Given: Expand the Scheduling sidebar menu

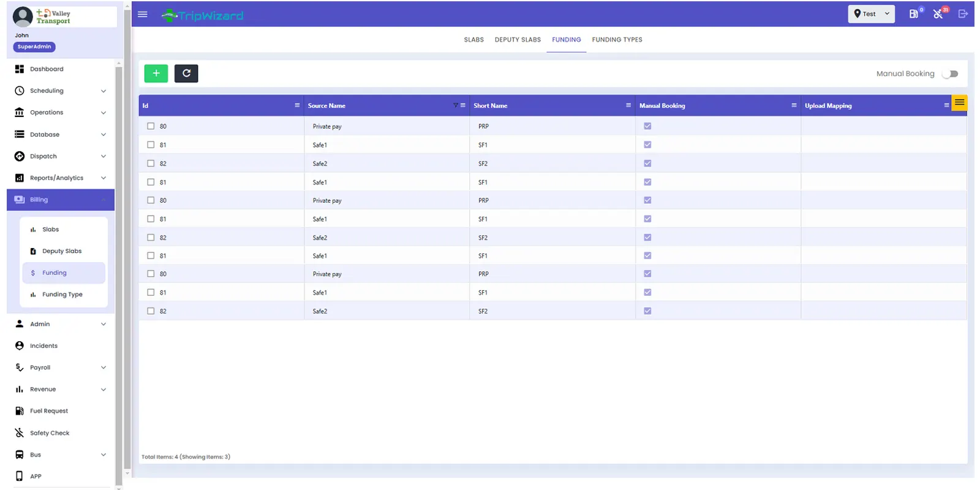Looking at the screenshot, I should pyautogui.click(x=60, y=91).
